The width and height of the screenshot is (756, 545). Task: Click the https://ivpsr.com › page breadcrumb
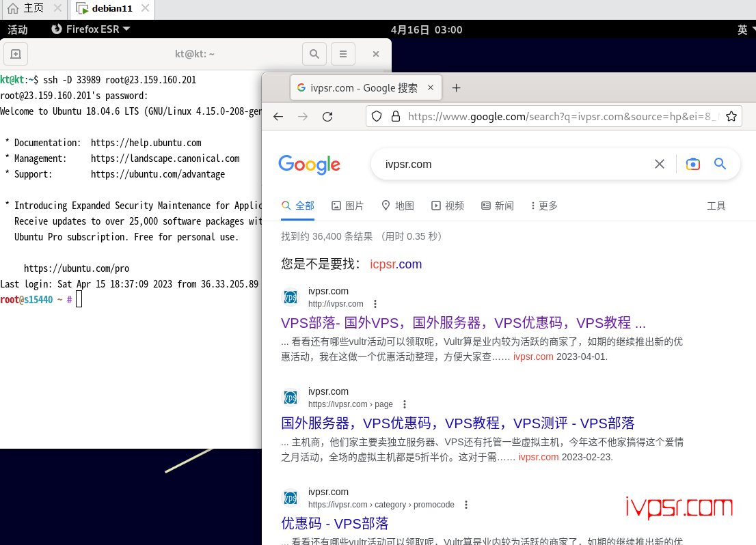pos(351,404)
